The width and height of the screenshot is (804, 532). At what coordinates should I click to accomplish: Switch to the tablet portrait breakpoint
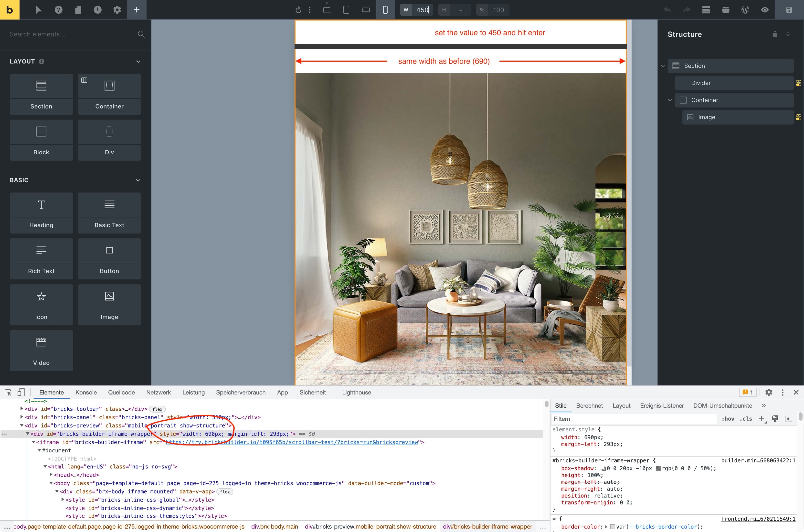coord(346,10)
